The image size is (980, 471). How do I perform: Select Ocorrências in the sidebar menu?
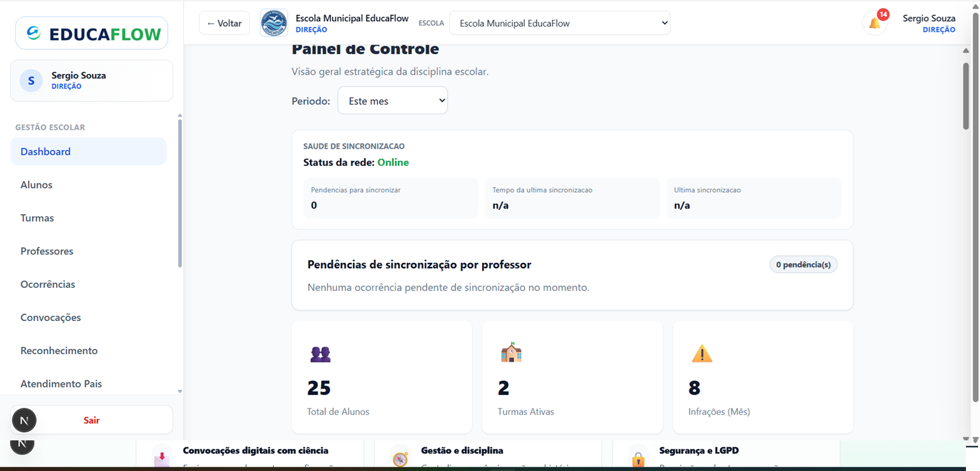[x=47, y=284]
